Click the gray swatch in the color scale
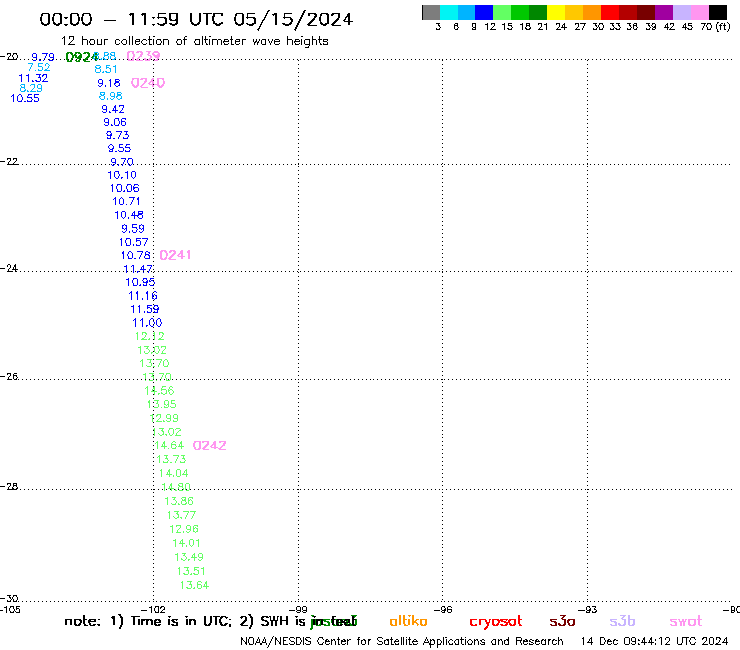Image resolution: width=740 pixels, height=650 pixels. coord(431,12)
